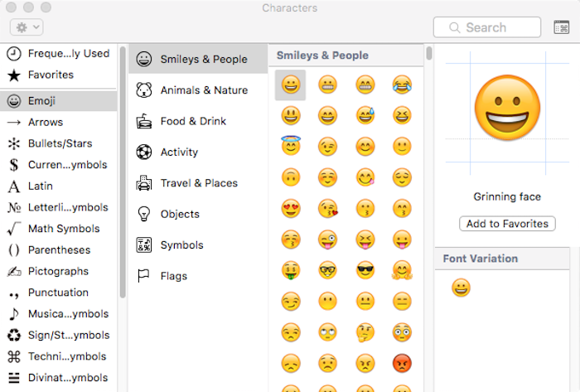The height and width of the screenshot is (392, 580).
Task: Open the Flags emoji category
Action: click(198, 276)
